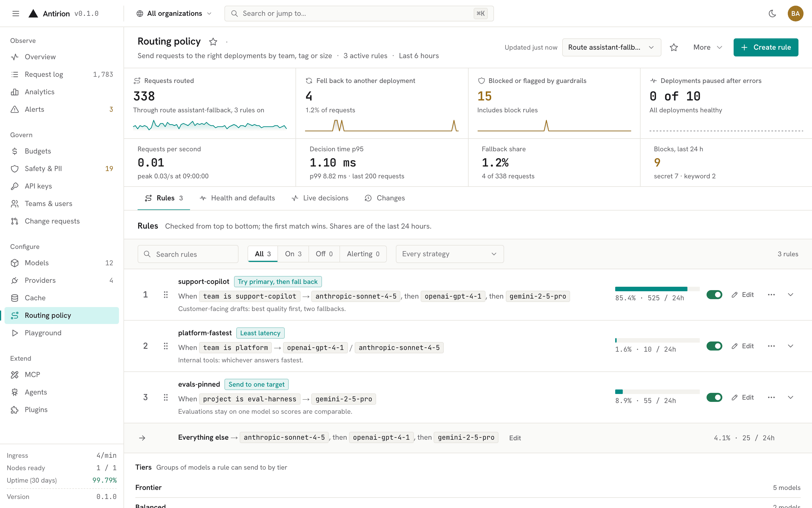
Task: Go to API keys page
Action: tap(62, 186)
